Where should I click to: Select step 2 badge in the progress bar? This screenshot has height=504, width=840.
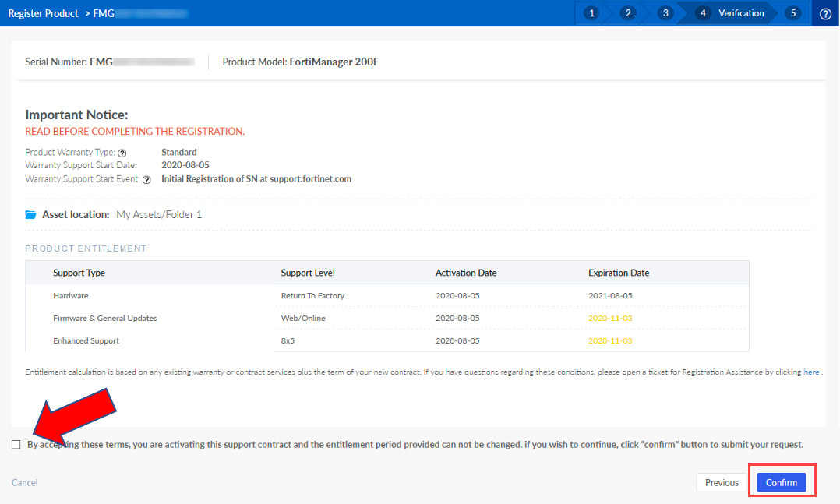click(x=628, y=13)
